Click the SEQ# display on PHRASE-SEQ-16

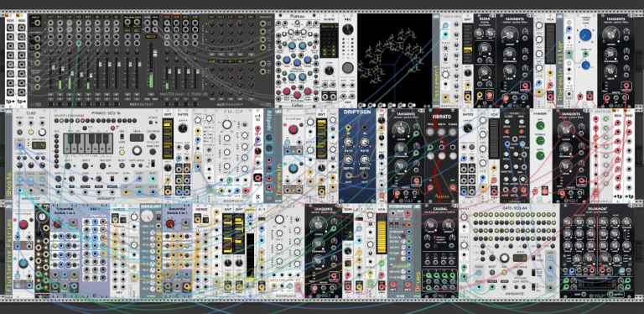tap(137, 138)
